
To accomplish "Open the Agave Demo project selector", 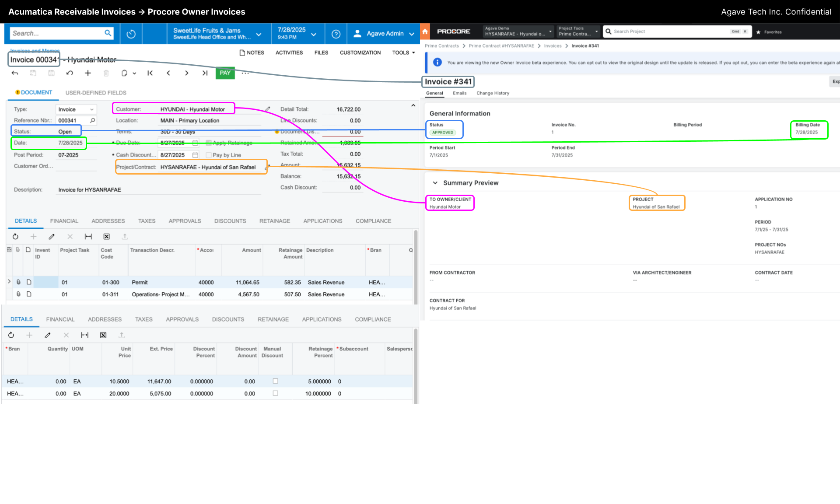I will coord(518,31).
